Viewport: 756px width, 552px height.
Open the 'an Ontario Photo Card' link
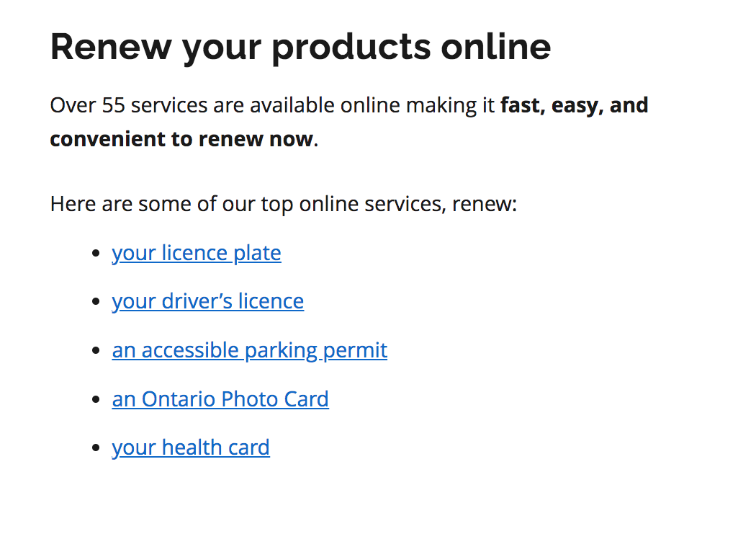tap(220, 399)
